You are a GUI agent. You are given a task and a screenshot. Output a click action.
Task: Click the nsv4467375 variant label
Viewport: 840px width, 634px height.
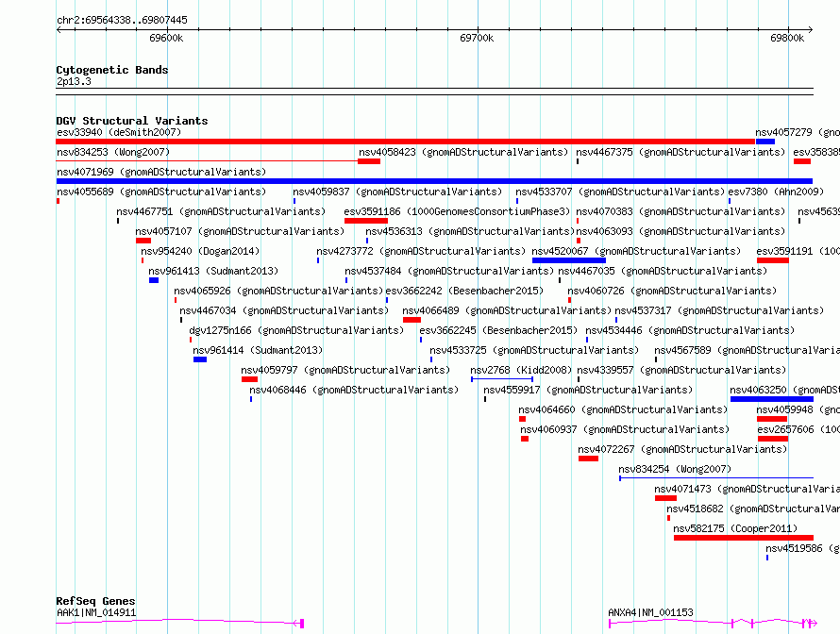pyautogui.click(x=680, y=152)
